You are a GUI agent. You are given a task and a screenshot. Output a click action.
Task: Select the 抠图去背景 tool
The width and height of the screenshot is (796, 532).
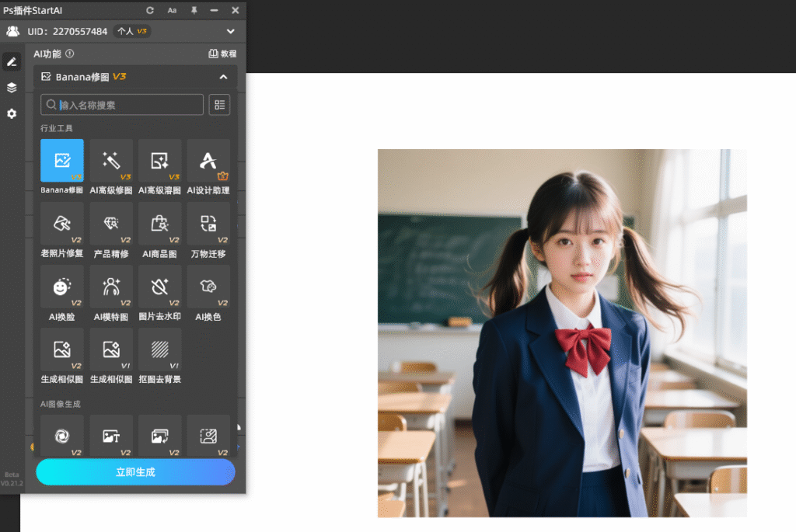(x=159, y=349)
